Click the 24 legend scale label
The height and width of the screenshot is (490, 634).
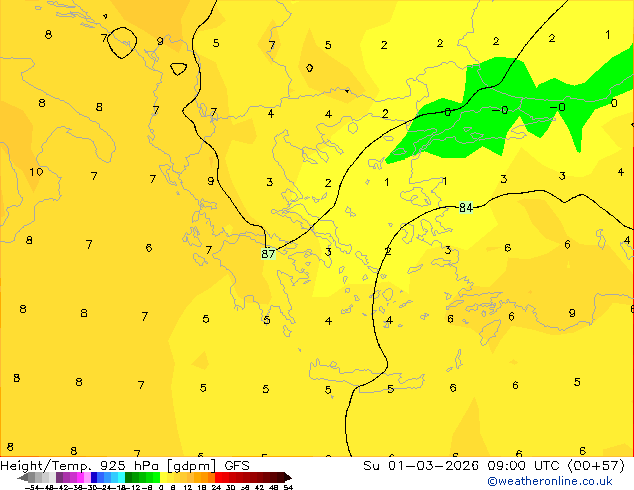point(216,487)
